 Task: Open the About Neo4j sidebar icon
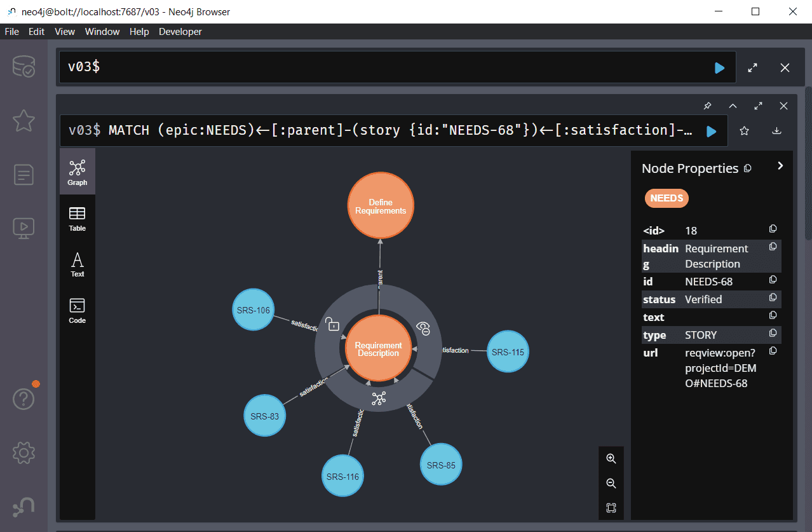tap(24, 507)
